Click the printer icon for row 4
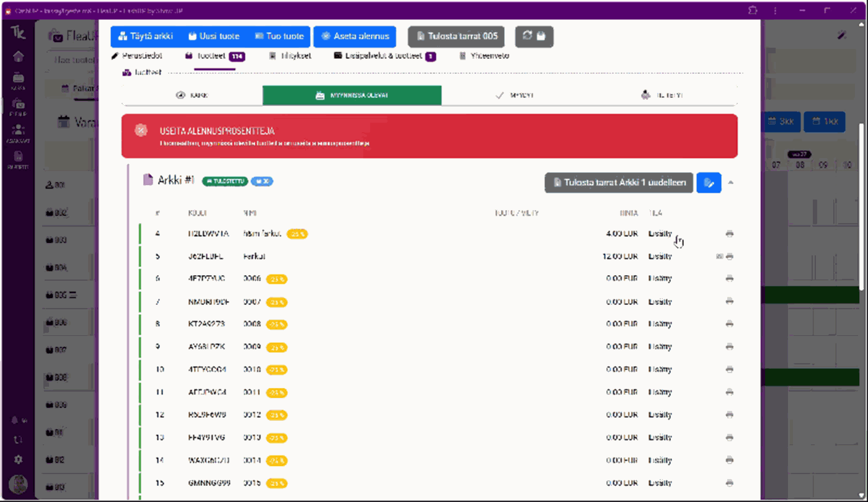 (729, 234)
